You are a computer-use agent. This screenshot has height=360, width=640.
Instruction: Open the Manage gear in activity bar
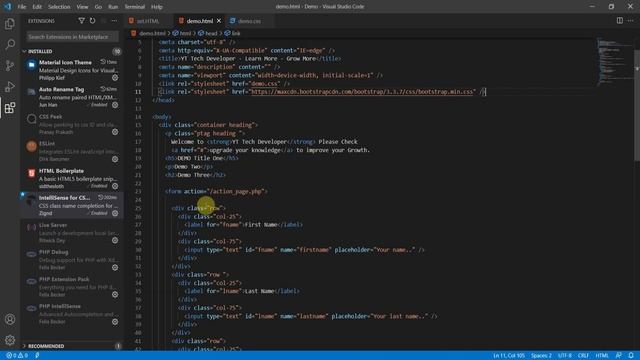pyautogui.click(x=10, y=340)
